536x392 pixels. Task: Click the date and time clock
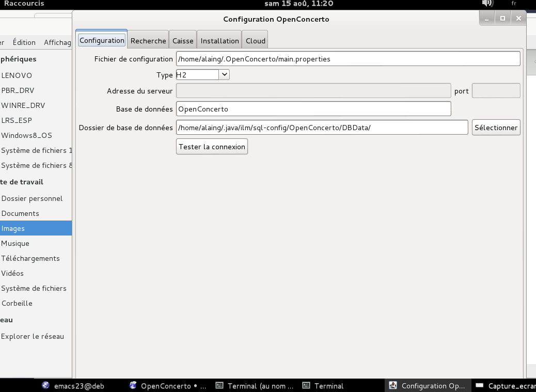tap(299, 4)
